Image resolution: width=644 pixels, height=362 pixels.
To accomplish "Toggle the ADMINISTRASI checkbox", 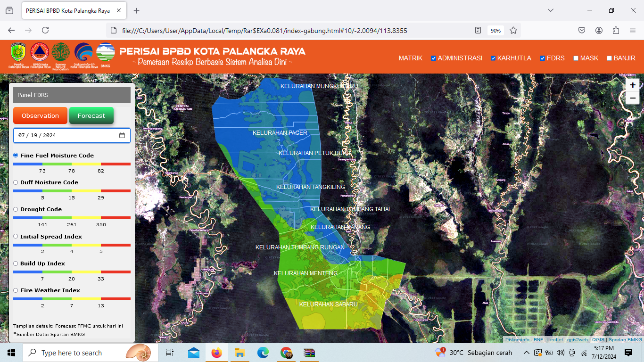I will coord(433,58).
